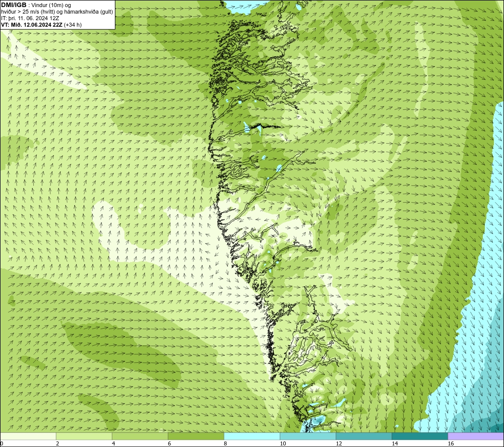Click the 4–6 m/s green legend swatch
This screenshot has width=504, height=447.
pos(140,436)
